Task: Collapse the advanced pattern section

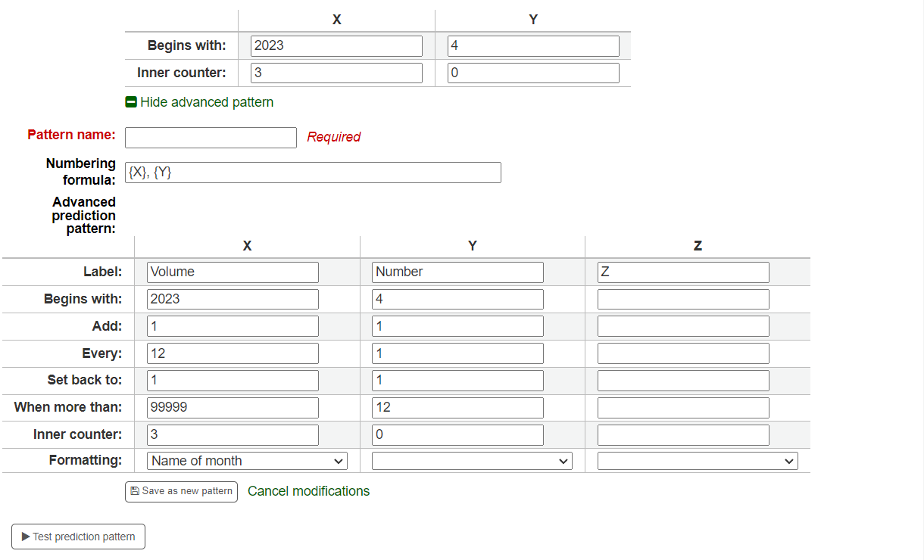Action: click(x=199, y=101)
